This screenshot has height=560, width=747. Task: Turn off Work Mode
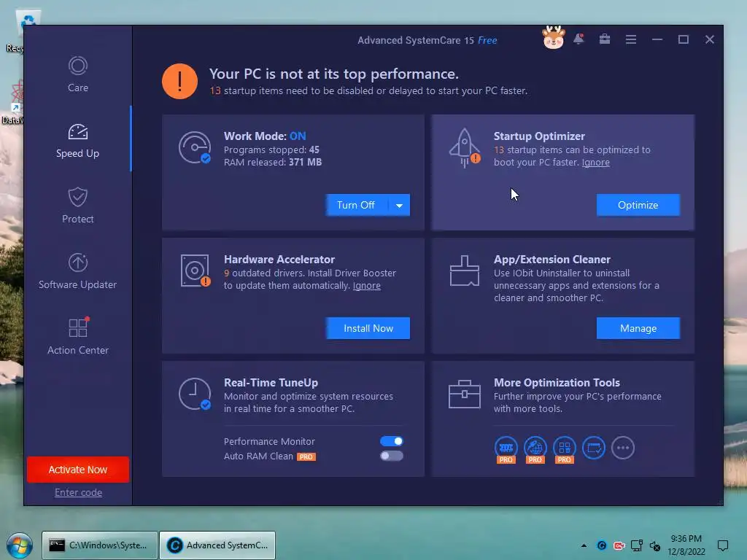[356, 205]
